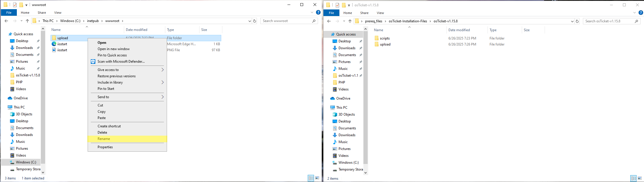Open the File tab in wwwroot window

click(9, 13)
